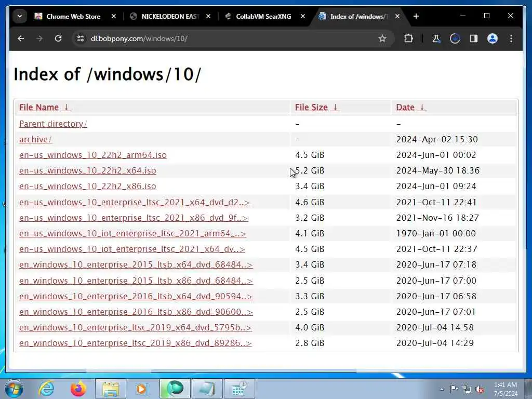Viewport: 532px width, 399px height.
Task: Download enterprise 2015 ltsb x86 dvd ISO
Action: point(136,281)
